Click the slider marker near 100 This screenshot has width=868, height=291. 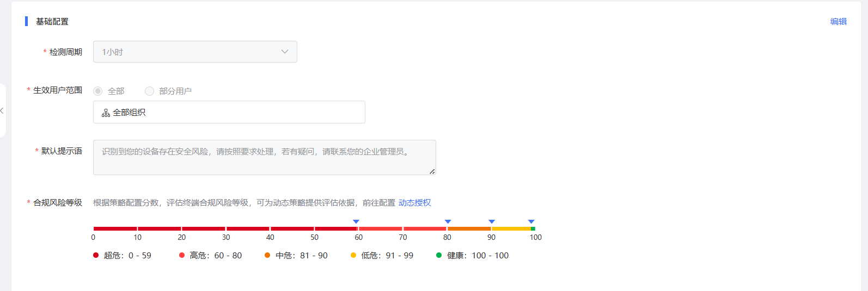coord(531,221)
